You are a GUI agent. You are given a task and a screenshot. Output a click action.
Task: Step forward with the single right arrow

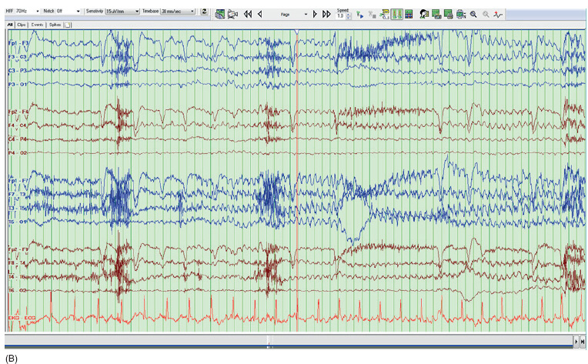(x=315, y=14)
